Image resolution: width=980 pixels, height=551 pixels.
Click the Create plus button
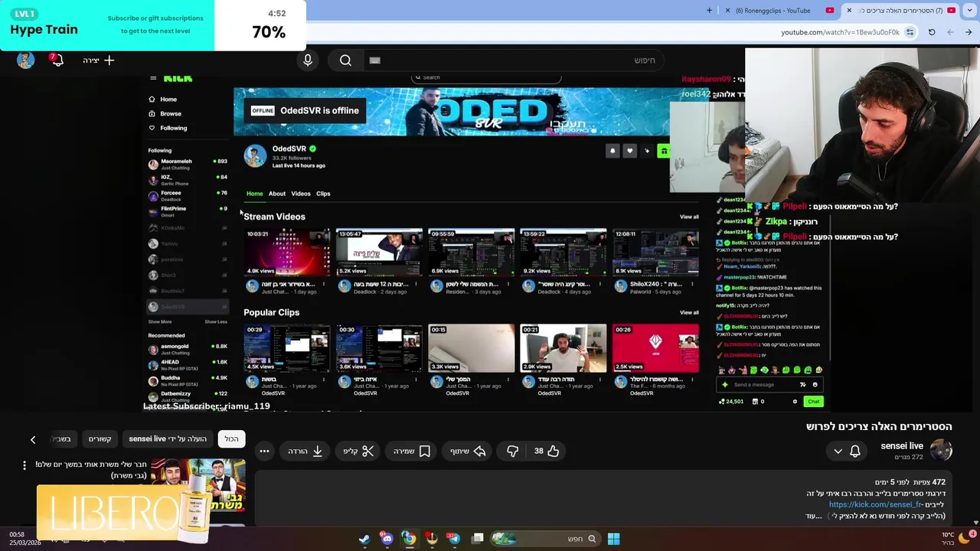tap(99, 60)
